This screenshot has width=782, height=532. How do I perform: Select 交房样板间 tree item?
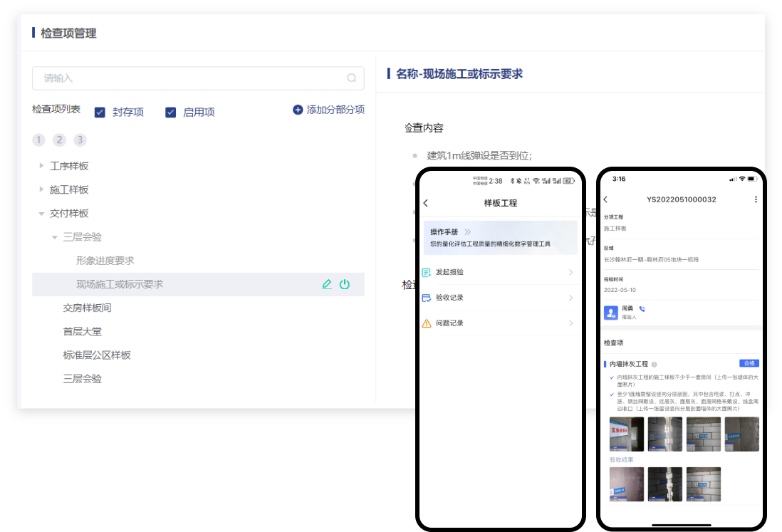pos(88,308)
